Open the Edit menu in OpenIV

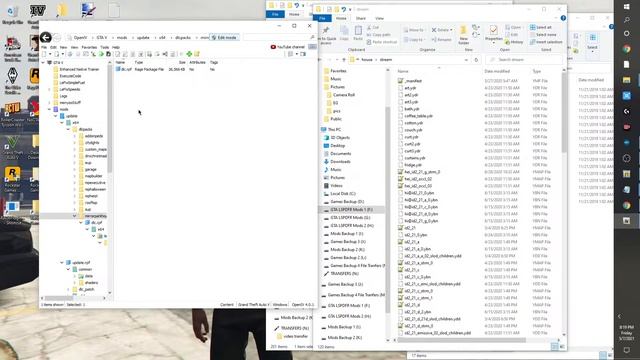tap(53, 47)
